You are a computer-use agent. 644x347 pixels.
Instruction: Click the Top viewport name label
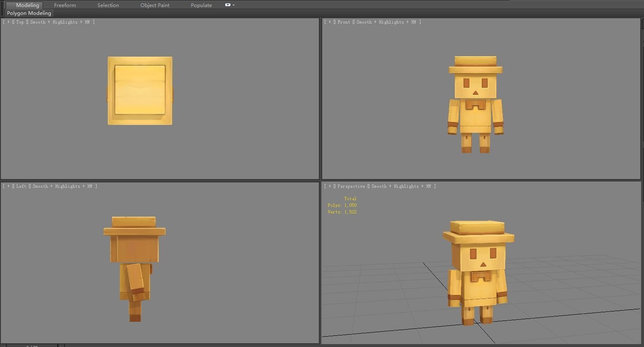click(x=20, y=22)
